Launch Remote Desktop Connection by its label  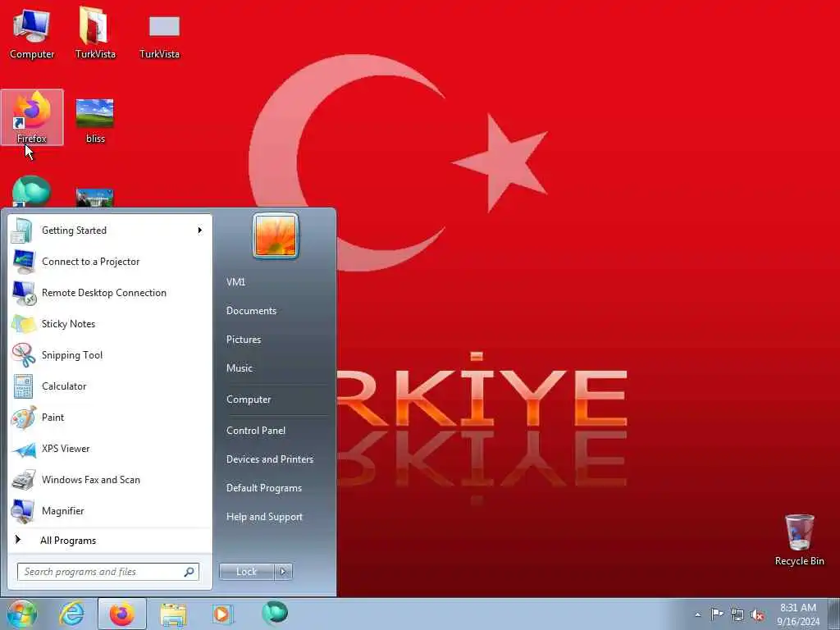104,293
